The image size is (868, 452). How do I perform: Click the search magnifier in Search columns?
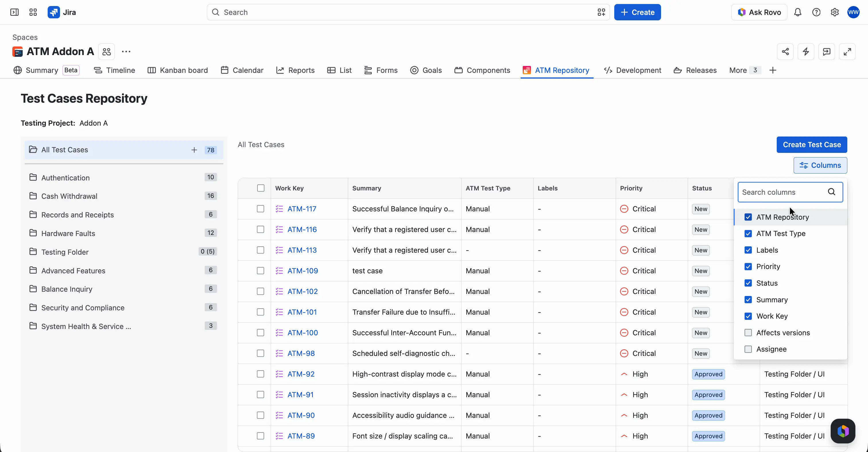(832, 192)
